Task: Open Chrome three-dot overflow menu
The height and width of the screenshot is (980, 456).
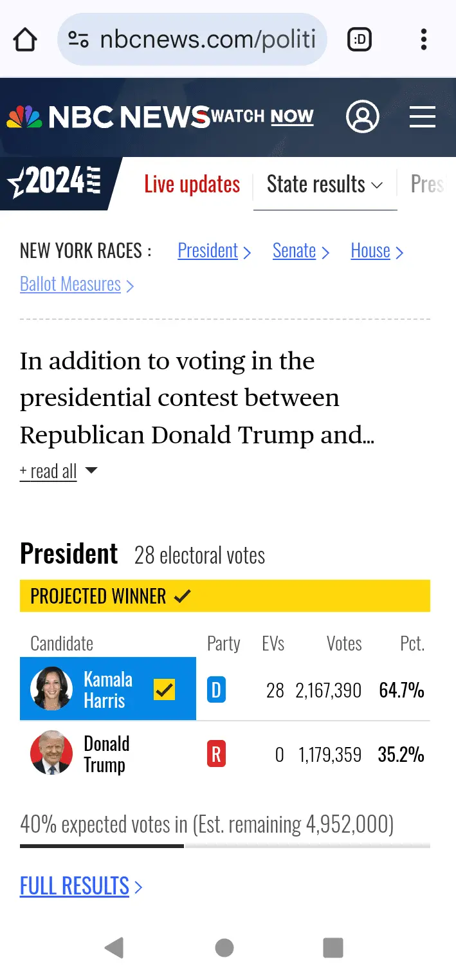Action: tap(423, 40)
